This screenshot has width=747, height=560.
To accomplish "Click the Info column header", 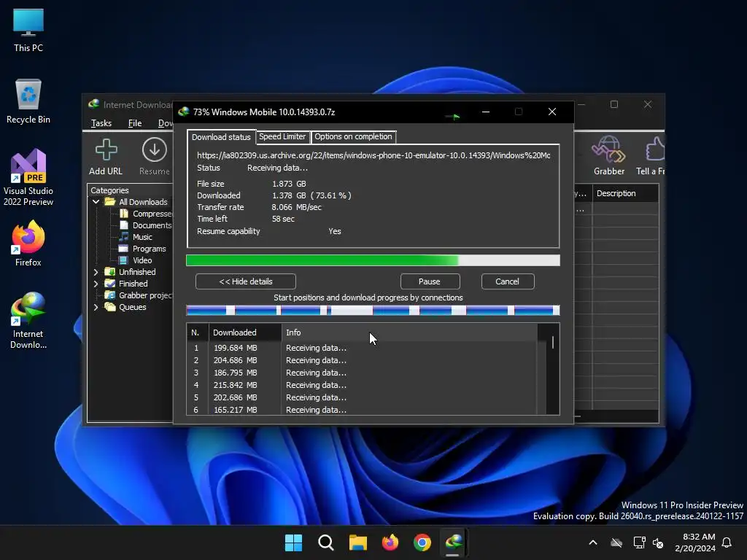I will (410, 332).
